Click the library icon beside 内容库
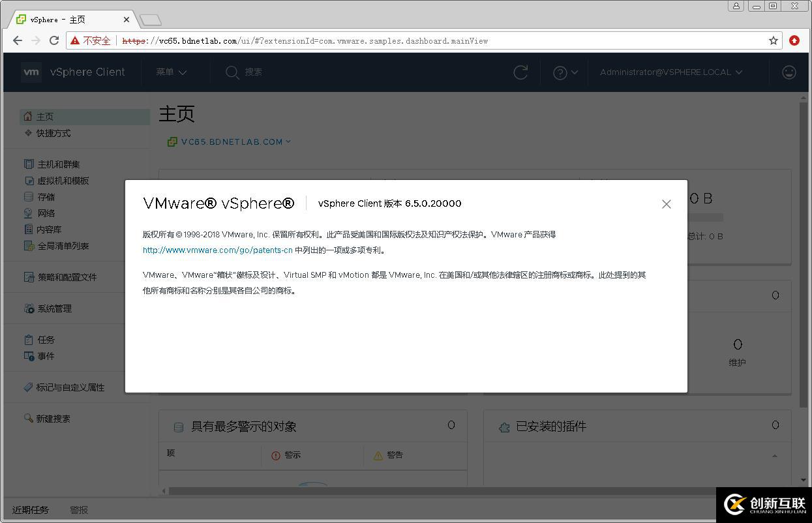 tap(29, 230)
